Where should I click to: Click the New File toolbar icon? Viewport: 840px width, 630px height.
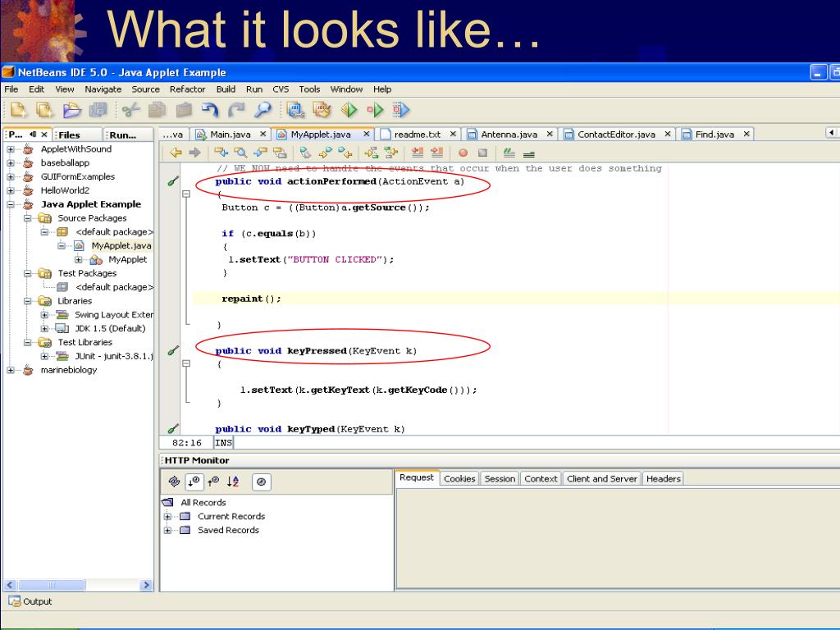tap(18, 110)
